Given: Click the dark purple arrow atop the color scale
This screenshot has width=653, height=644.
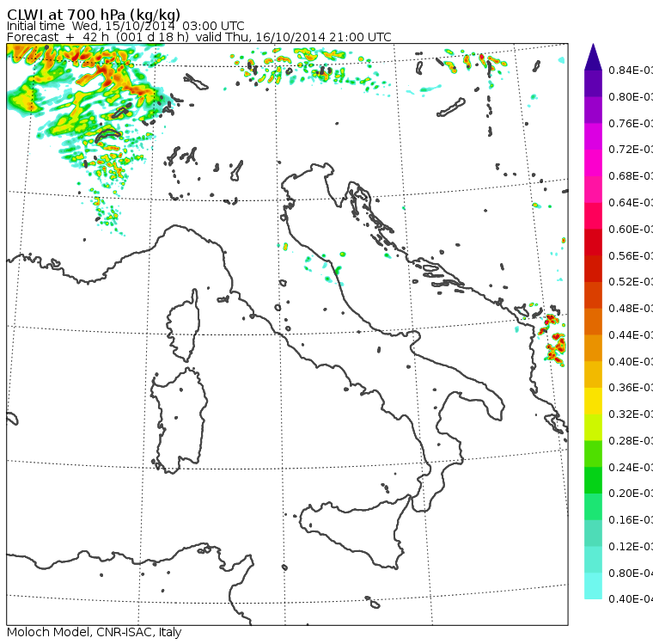Looking at the screenshot, I should tap(593, 57).
